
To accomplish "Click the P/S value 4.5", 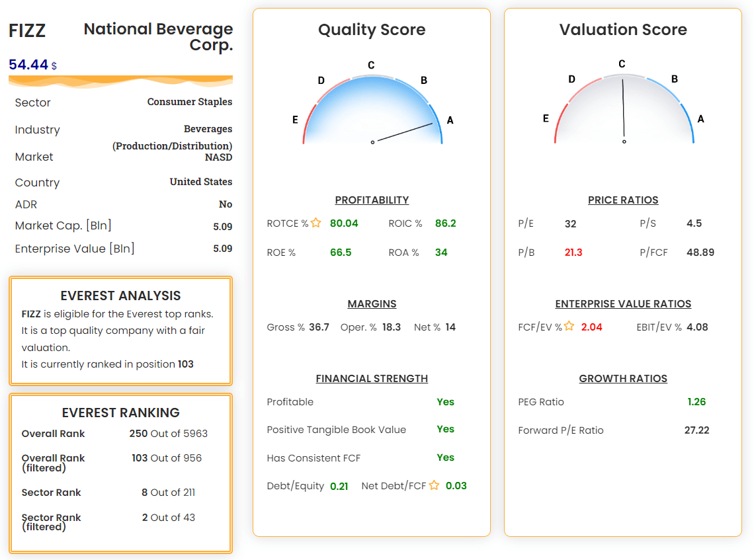I will click(x=694, y=223).
